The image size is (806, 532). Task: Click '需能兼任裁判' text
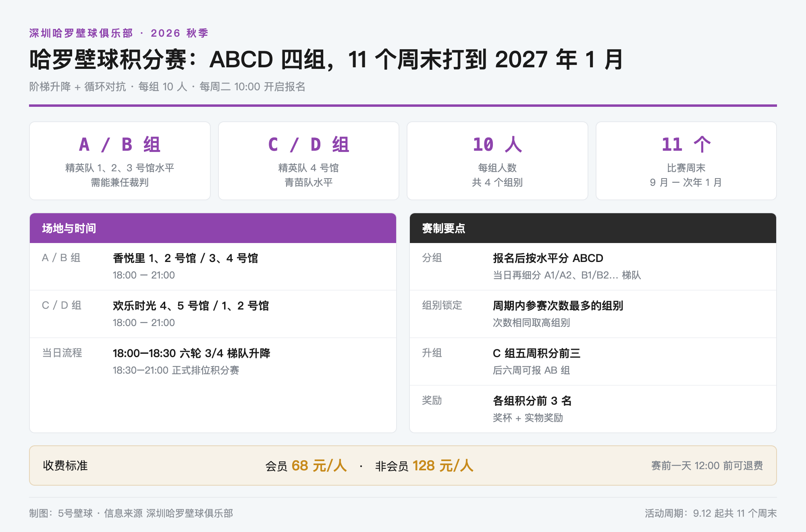pyautogui.click(x=120, y=182)
